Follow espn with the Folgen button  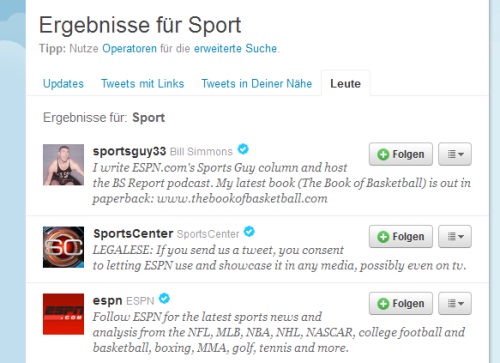401,303
